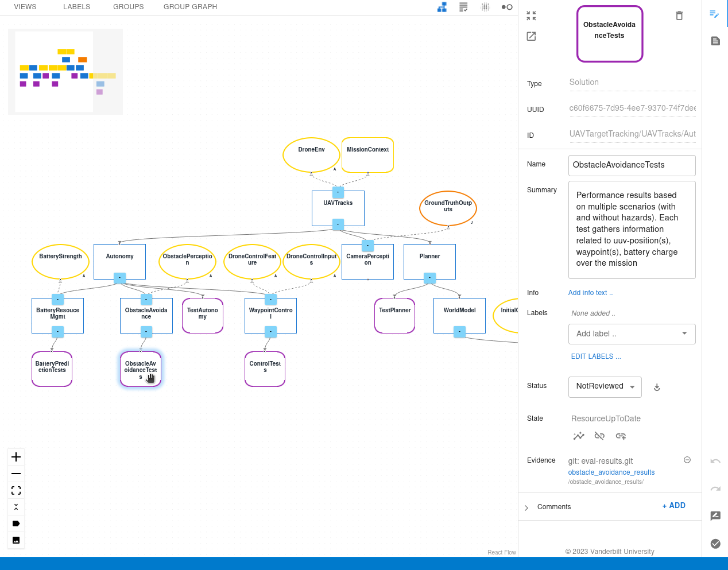Toggle the handle at the top of CameraPerception
728x570 pixels.
[x=367, y=246]
